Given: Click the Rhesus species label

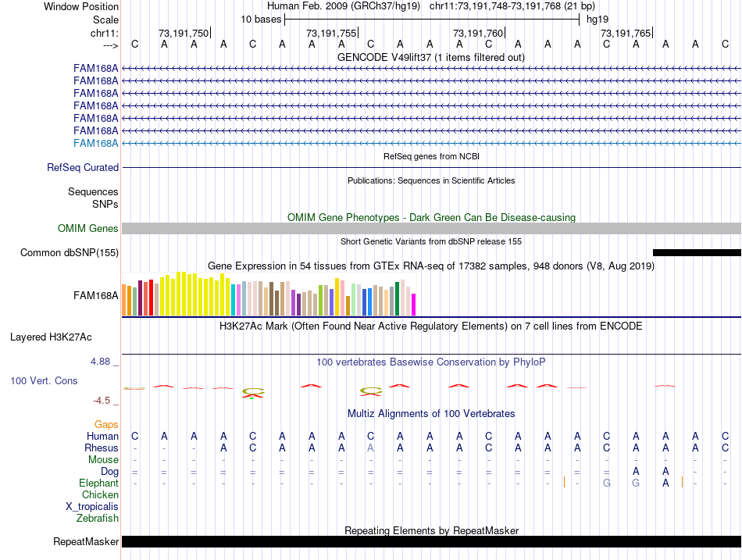Looking at the screenshot, I should 102,448.
